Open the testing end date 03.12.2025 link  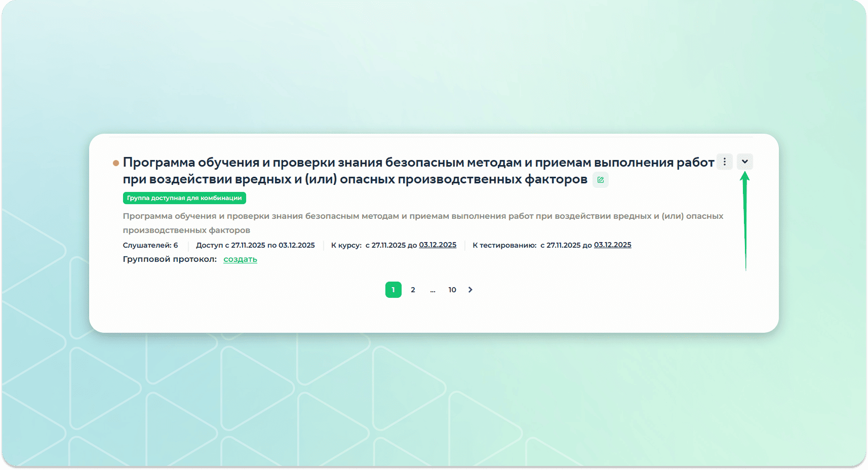tap(612, 245)
